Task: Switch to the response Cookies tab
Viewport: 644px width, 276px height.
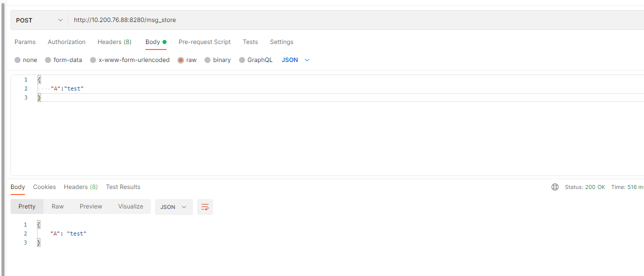Action: 44,187
